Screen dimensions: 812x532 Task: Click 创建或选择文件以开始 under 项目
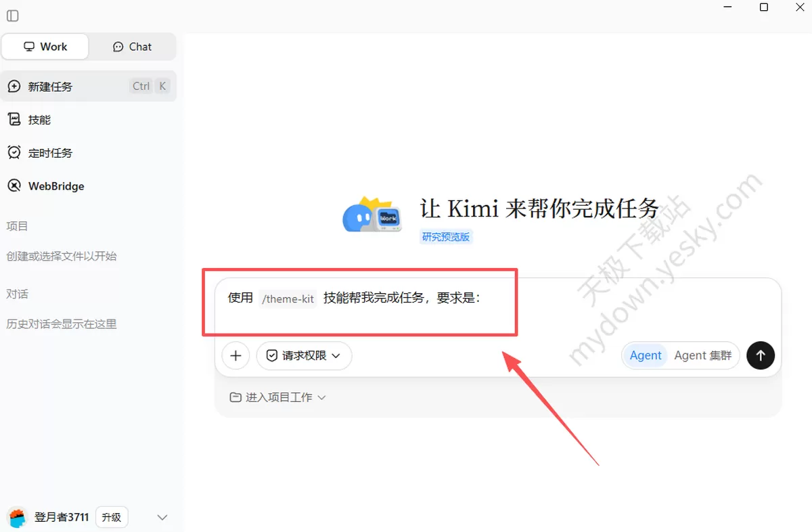coord(62,257)
